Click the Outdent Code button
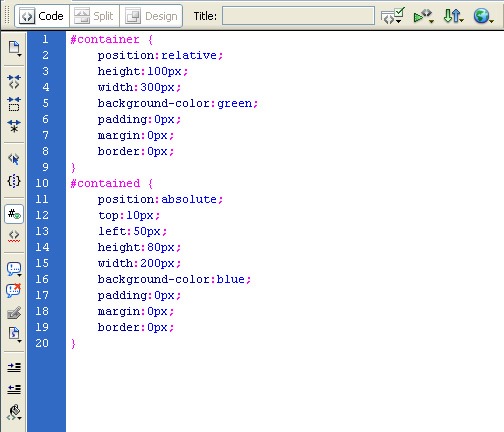Viewport: 504px width, 432px height. 14,389
